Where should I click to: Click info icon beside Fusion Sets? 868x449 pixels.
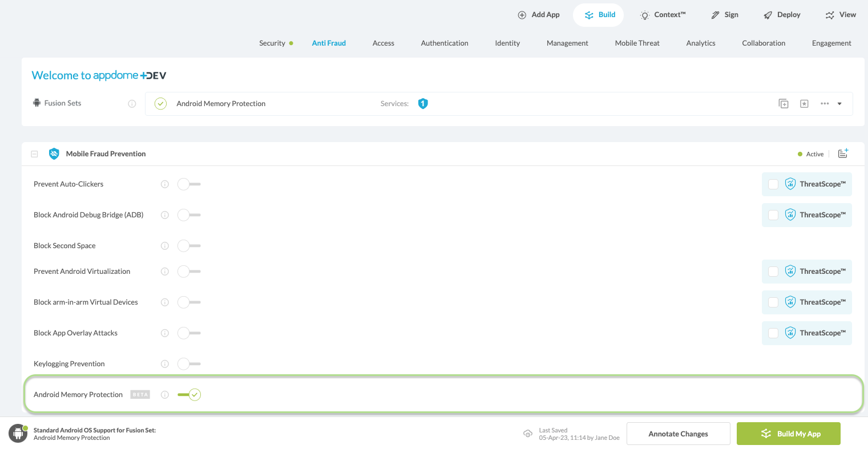click(x=132, y=104)
